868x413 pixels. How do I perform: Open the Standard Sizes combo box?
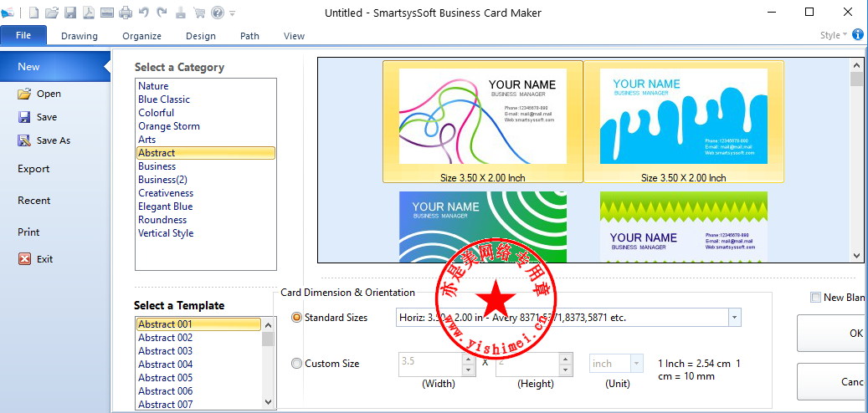point(734,318)
